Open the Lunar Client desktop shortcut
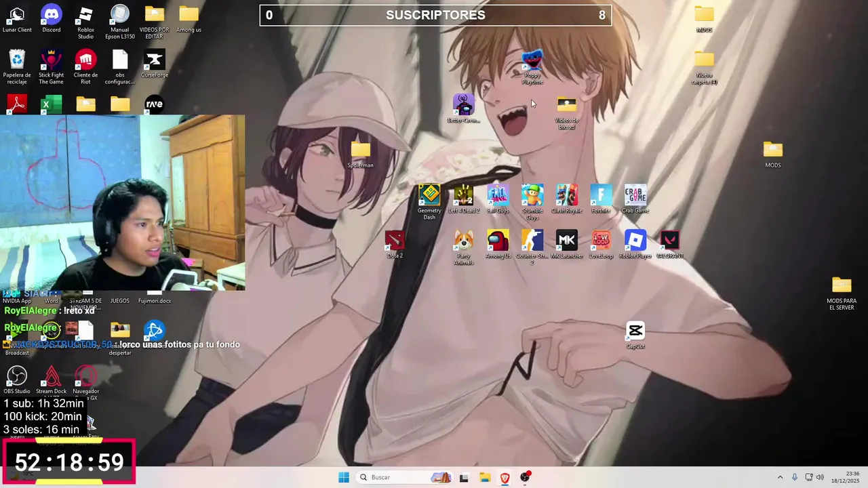 pos(17,19)
